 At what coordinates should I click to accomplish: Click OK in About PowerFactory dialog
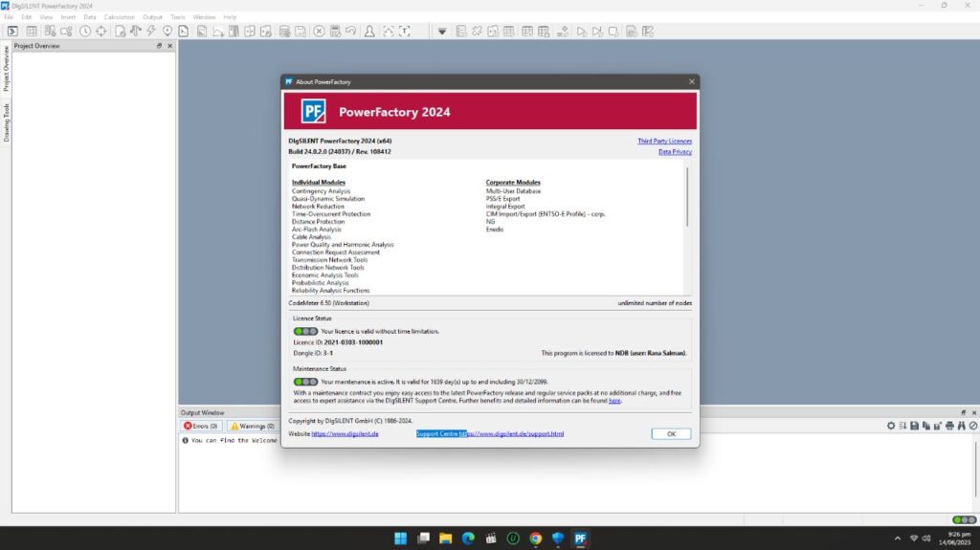(x=671, y=433)
